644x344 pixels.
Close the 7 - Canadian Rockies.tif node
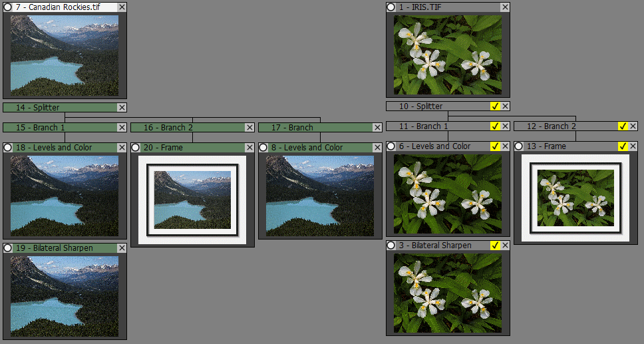122,7
